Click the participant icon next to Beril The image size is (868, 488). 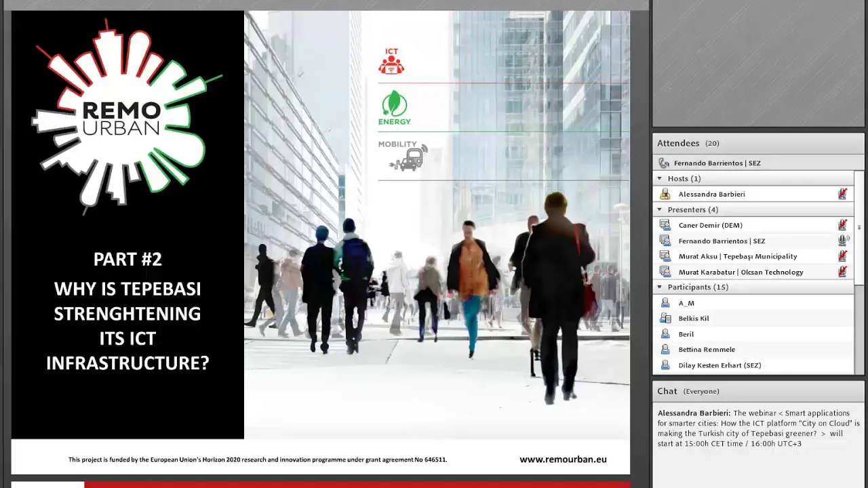(665, 334)
